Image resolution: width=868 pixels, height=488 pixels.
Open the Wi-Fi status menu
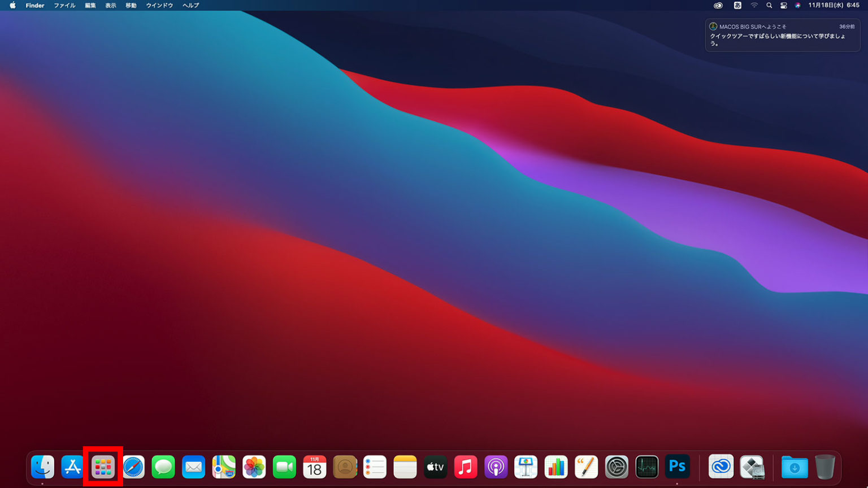click(754, 5)
